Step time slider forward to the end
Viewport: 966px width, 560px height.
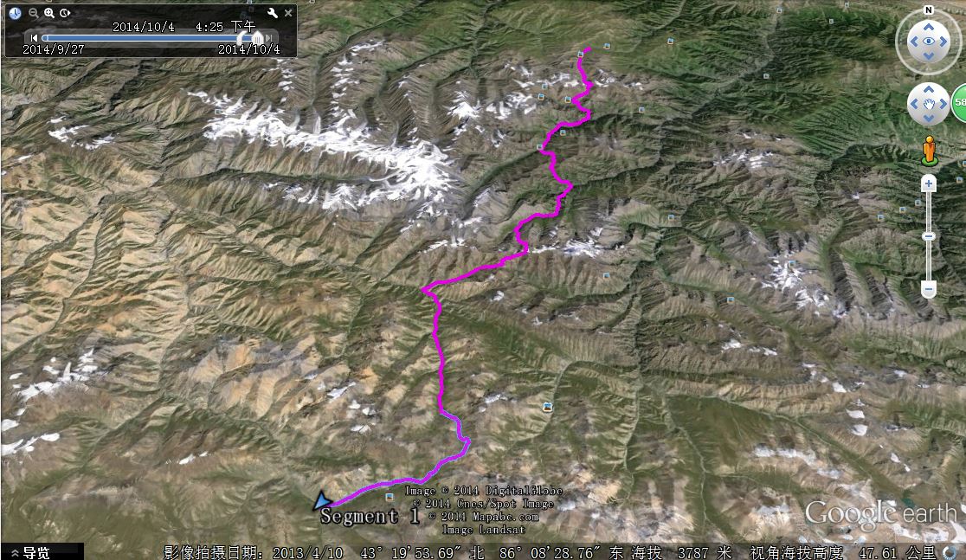269,38
